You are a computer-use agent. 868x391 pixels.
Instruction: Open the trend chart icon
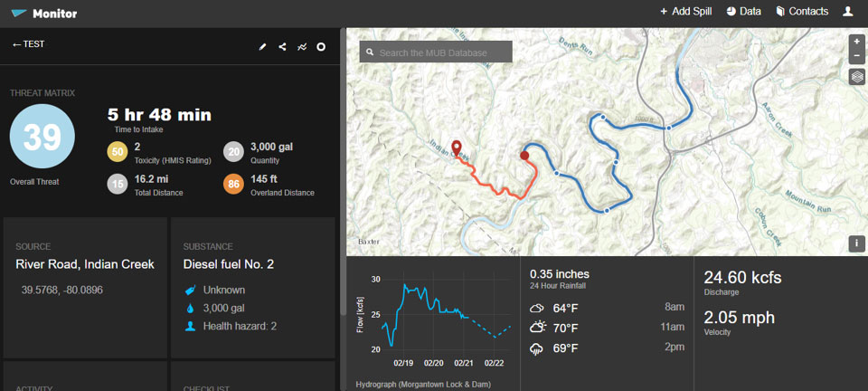(x=302, y=46)
